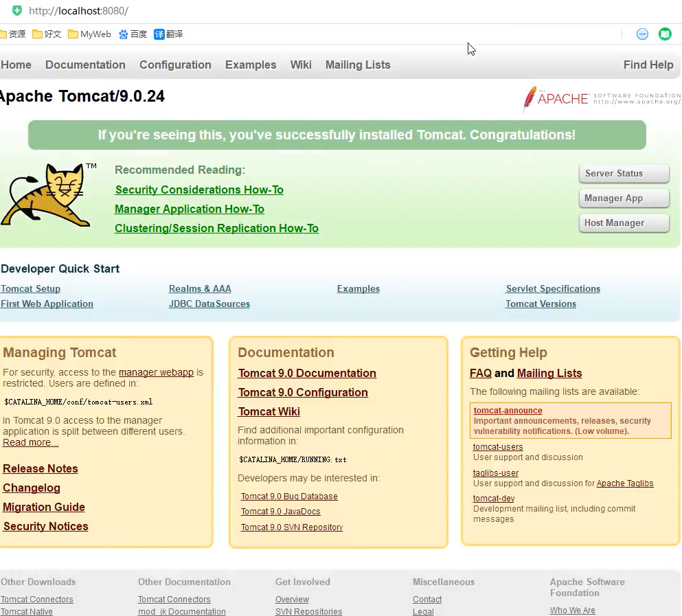682x616 pixels.
Task: Click Read more... in Managing Tomcat
Action: point(30,442)
